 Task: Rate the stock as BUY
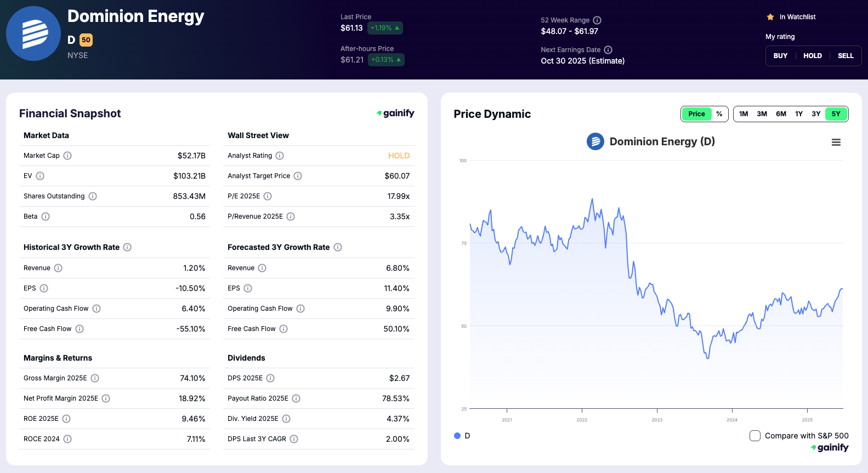(x=780, y=56)
